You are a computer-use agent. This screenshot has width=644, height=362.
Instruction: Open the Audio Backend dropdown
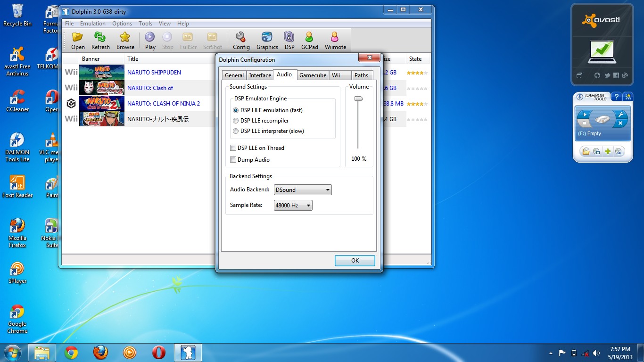[303, 190]
